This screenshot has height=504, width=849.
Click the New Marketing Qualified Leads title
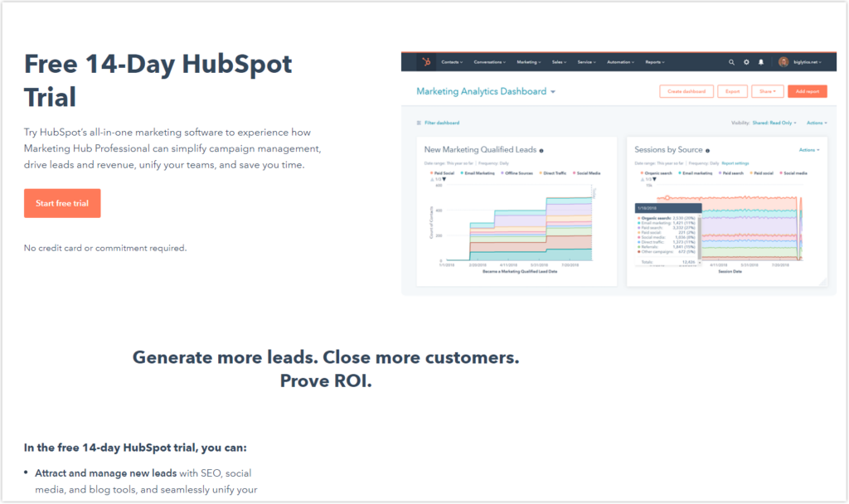pos(480,149)
